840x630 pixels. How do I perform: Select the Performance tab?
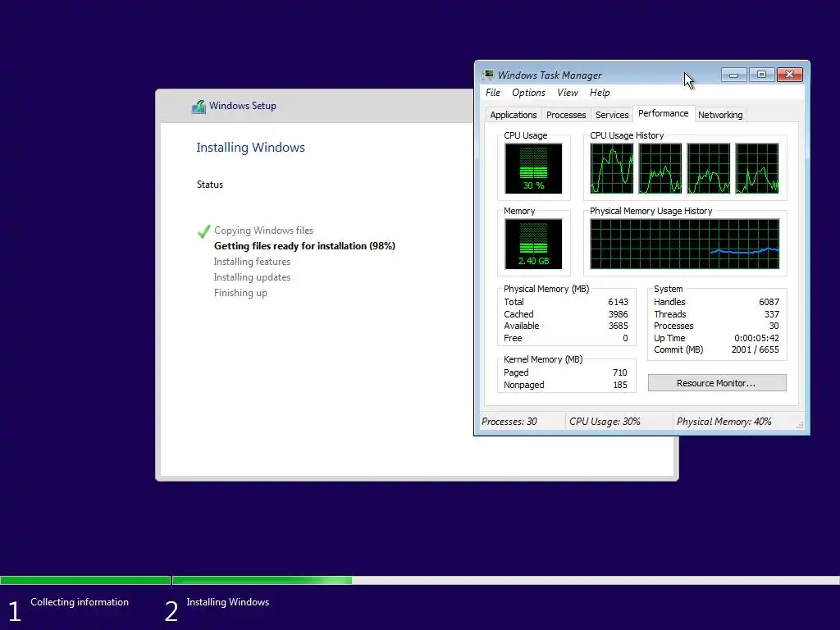663,113
